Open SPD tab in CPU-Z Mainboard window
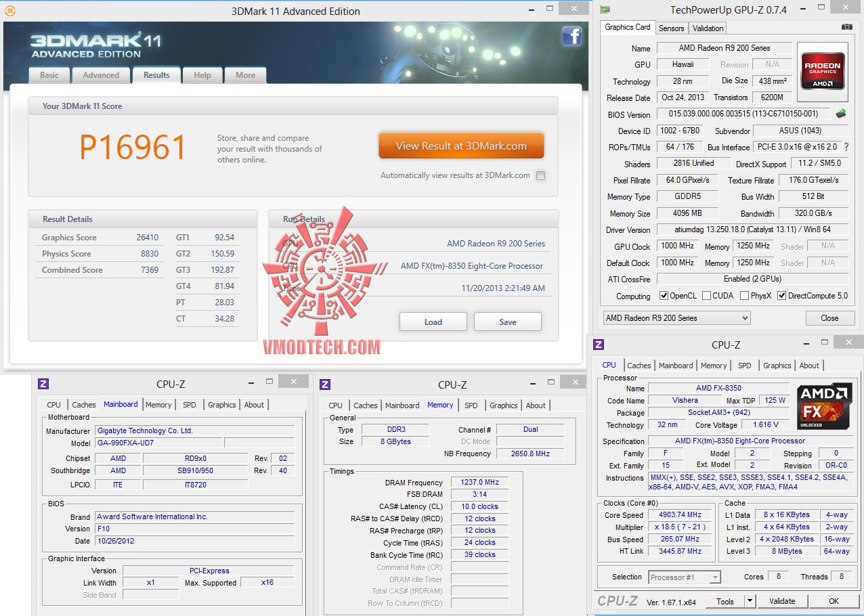The image size is (864, 616). 190,405
